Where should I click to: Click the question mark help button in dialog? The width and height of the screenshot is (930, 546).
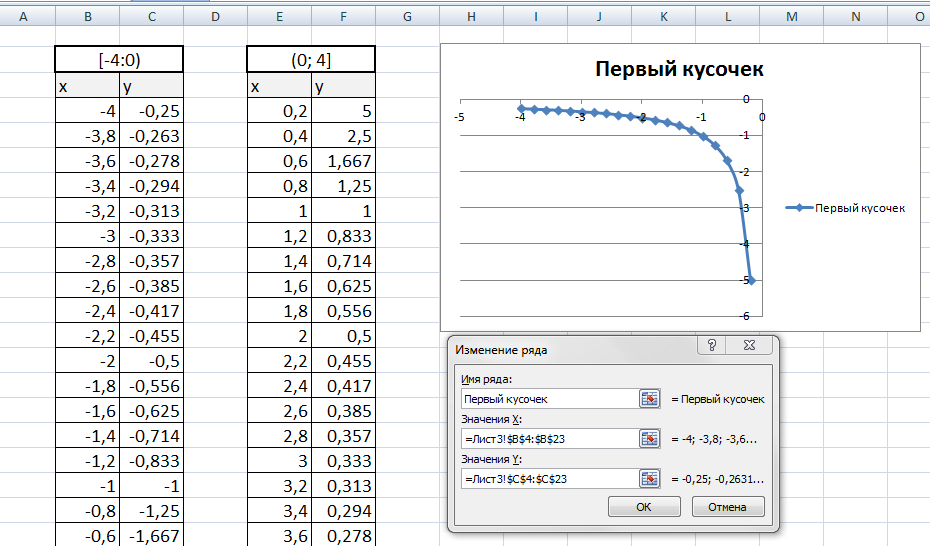click(712, 346)
